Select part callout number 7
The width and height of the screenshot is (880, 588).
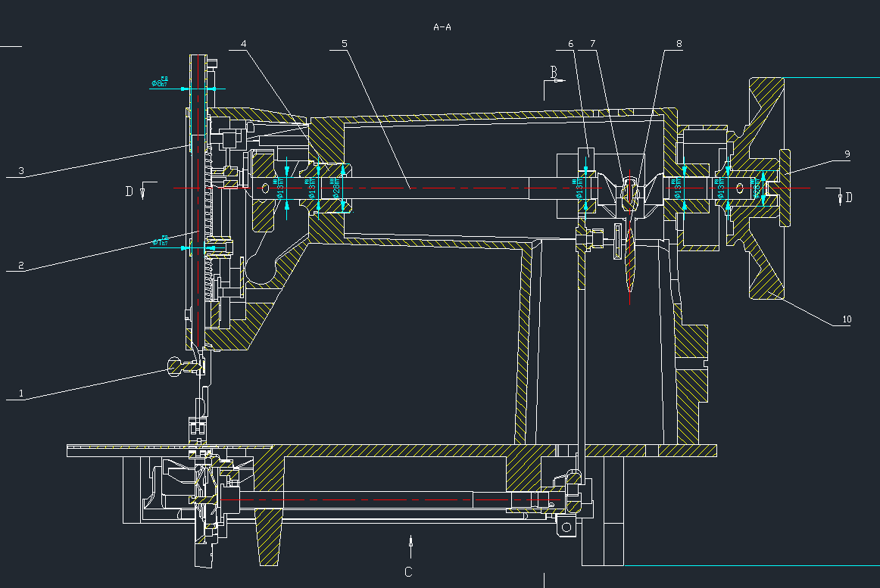pyautogui.click(x=593, y=44)
